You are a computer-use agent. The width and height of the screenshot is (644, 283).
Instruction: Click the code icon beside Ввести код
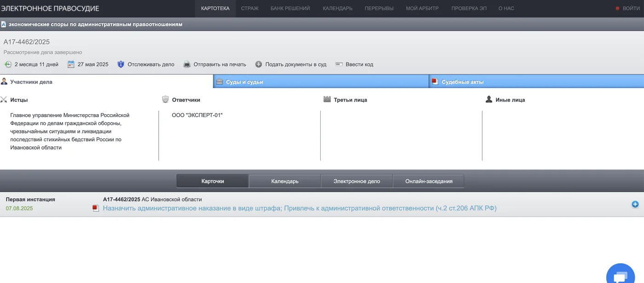[x=339, y=64]
